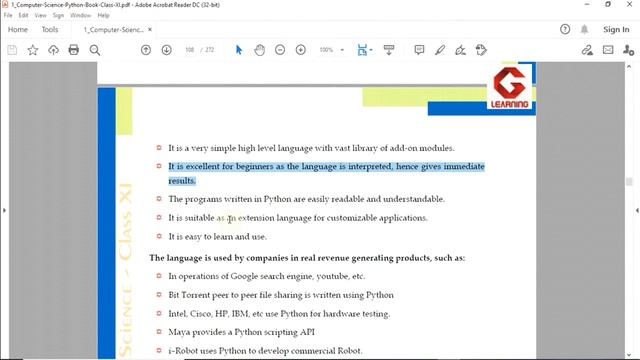This screenshot has height=360, width=640.
Task: Open the File menu
Action: tap(8, 15)
